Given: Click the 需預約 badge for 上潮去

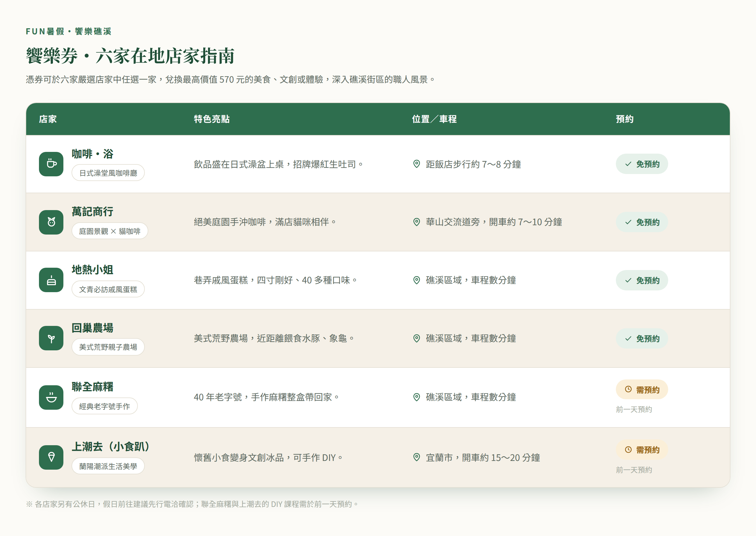Looking at the screenshot, I should 642,450.
